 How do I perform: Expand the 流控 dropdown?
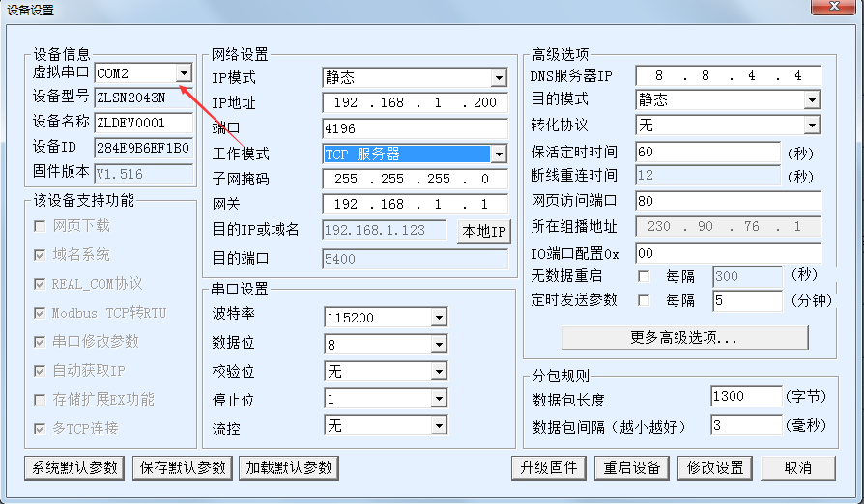tap(439, 426)
